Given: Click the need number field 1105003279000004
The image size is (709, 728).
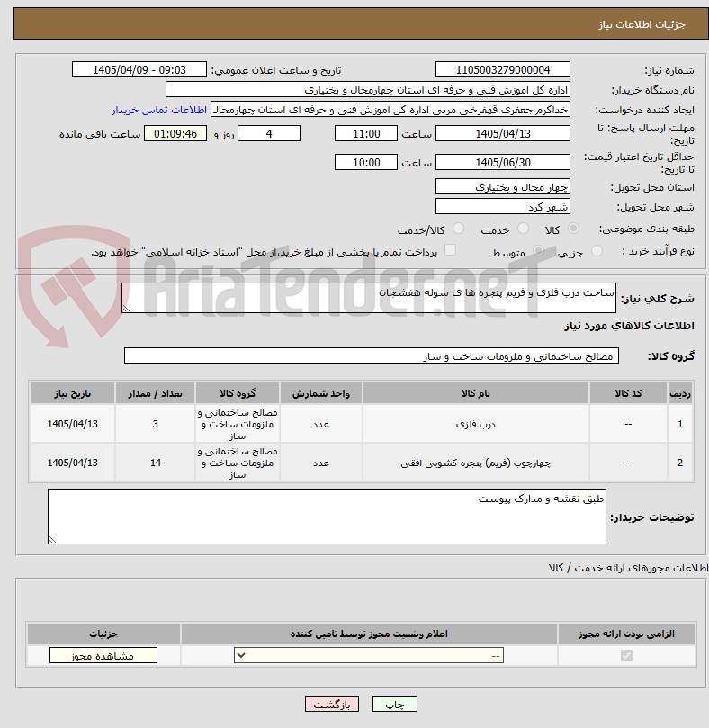Looking at the screenshot, I should (502, 69).
